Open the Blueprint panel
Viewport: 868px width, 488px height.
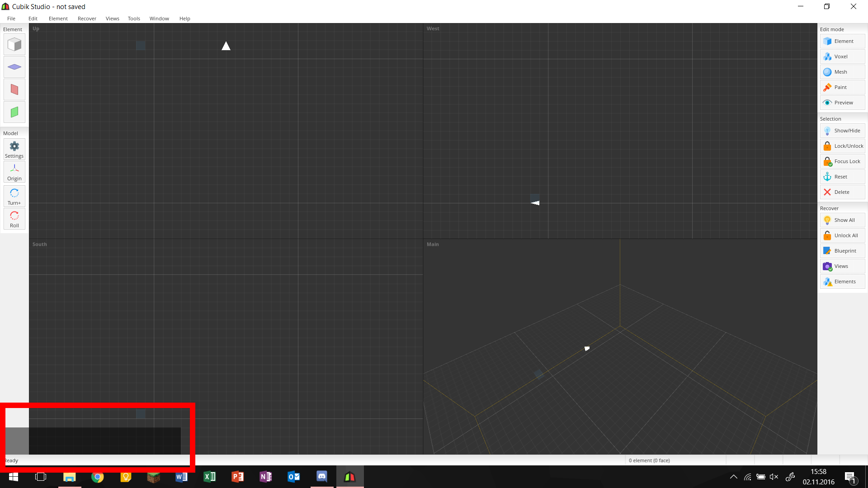(842, 251)
